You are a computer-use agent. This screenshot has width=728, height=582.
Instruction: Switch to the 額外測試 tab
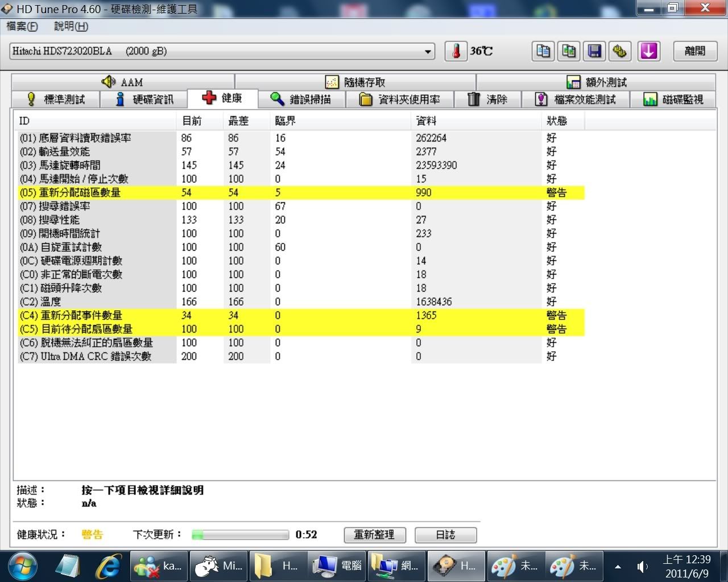click(597, 82)
